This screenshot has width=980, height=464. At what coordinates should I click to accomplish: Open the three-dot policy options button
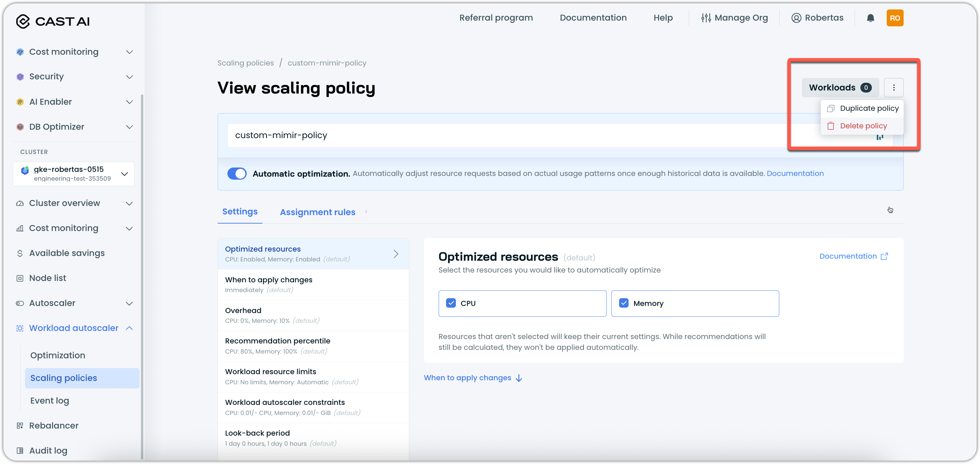pyautogui.click(x=893, y=87)
